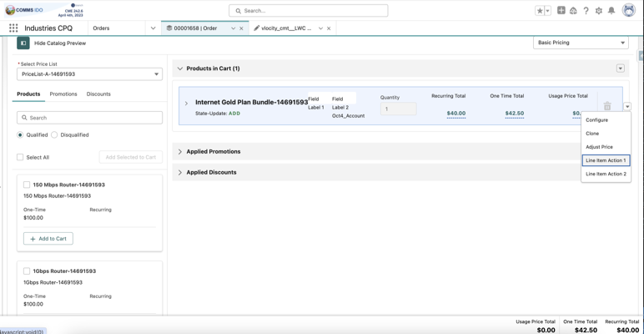Click the State-Update ADD status text

[217, 113]
